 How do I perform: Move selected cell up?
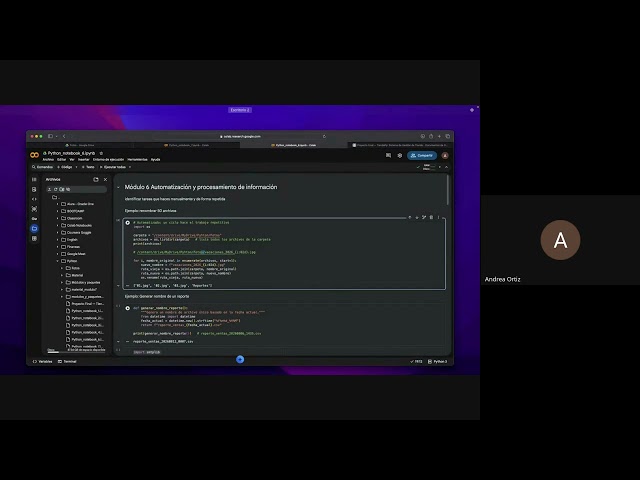click(409, 218)
